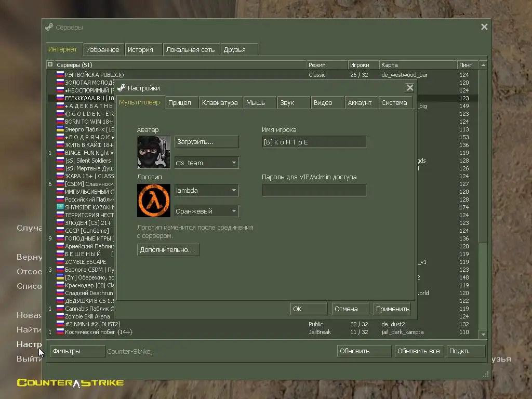Open the Фильтры button in servers window
532x399 pixels.
point(77,351)
